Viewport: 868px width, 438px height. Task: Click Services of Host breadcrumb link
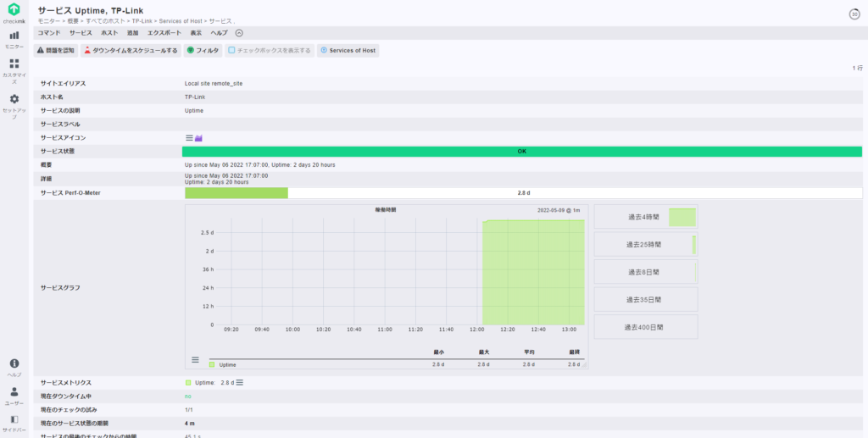tap(181, 21)
